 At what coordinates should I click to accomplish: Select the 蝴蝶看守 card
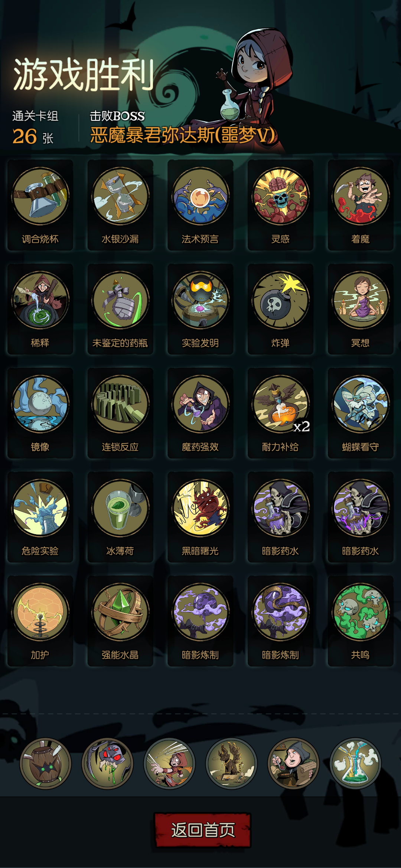361,413
